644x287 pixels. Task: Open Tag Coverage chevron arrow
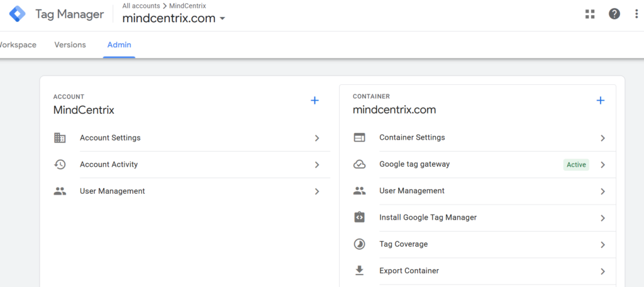(x=603, y=245)
